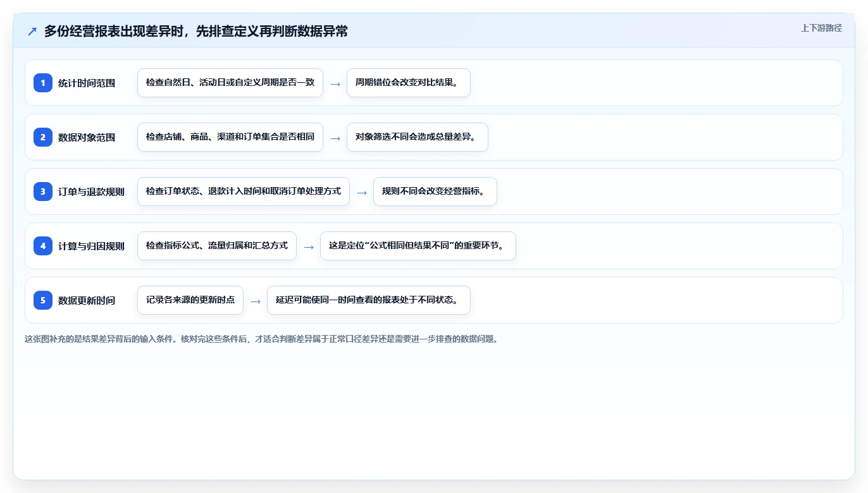Click box 对象筛选不同会造成总量差异
This screenshot has width=868, height=493.
coord(418,137)
